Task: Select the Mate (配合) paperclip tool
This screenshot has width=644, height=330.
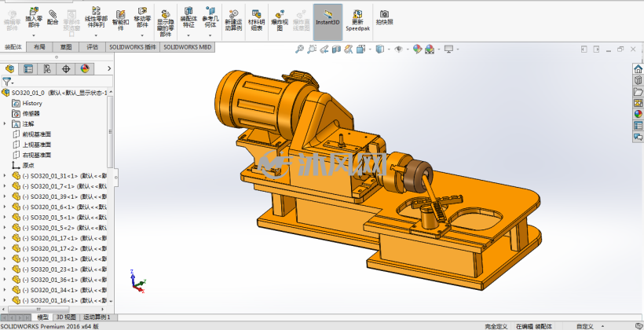Action: [53, 17]
